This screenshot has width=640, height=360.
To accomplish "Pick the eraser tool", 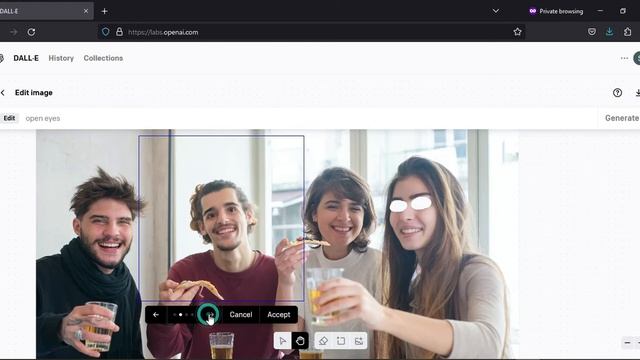I will click(x=323, y=341).
